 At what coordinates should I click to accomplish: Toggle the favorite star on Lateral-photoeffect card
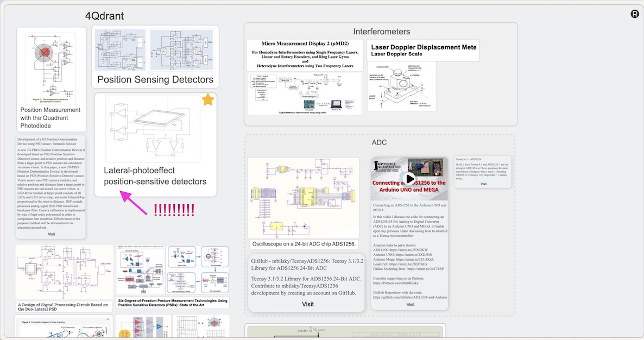207,99
